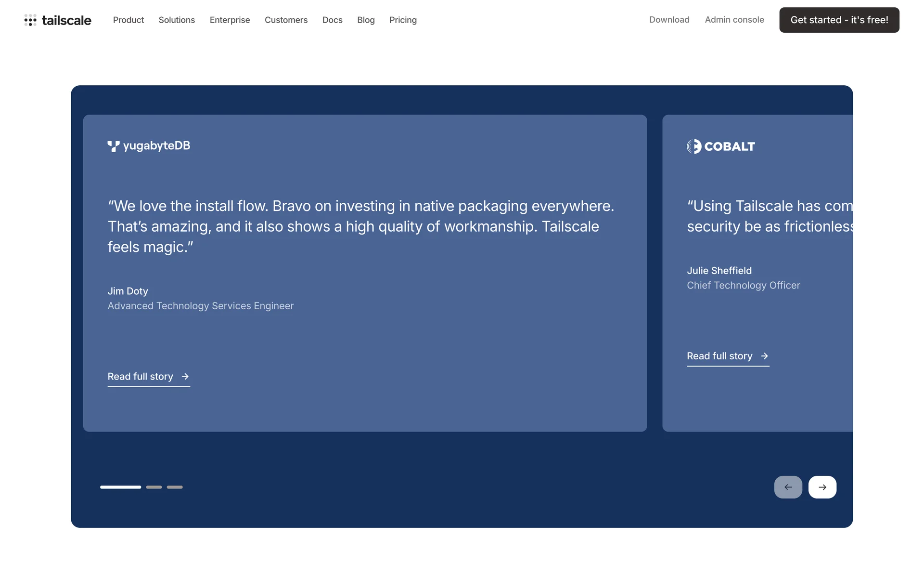Image resolution: width=924 pixels, height=578 pixels.
Task: Open the Docs link
Action: point(332,20)
